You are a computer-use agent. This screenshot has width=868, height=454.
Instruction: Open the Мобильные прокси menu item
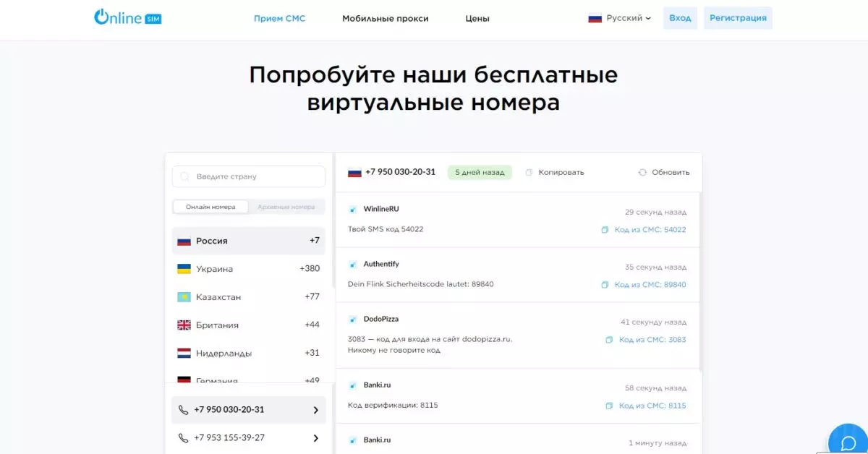point(386,19)
